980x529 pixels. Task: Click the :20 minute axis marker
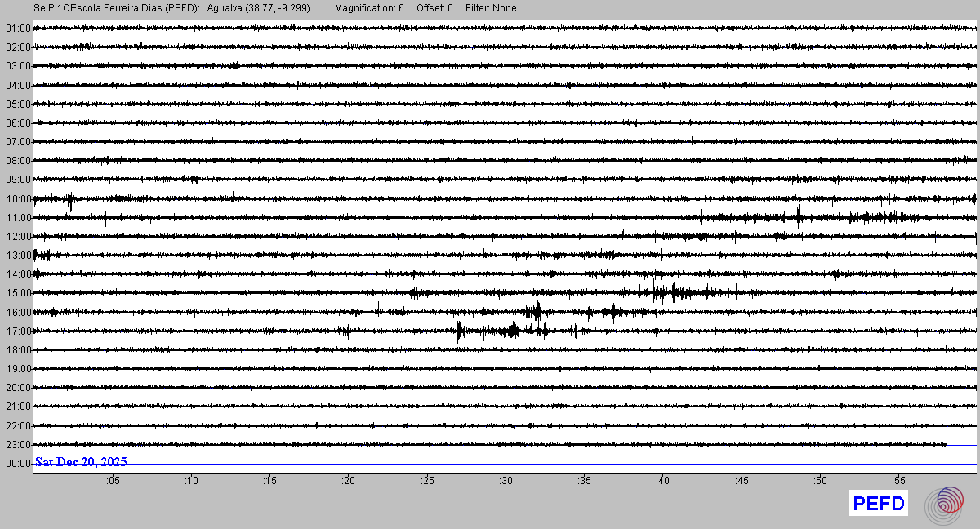[x=348, y=481]
